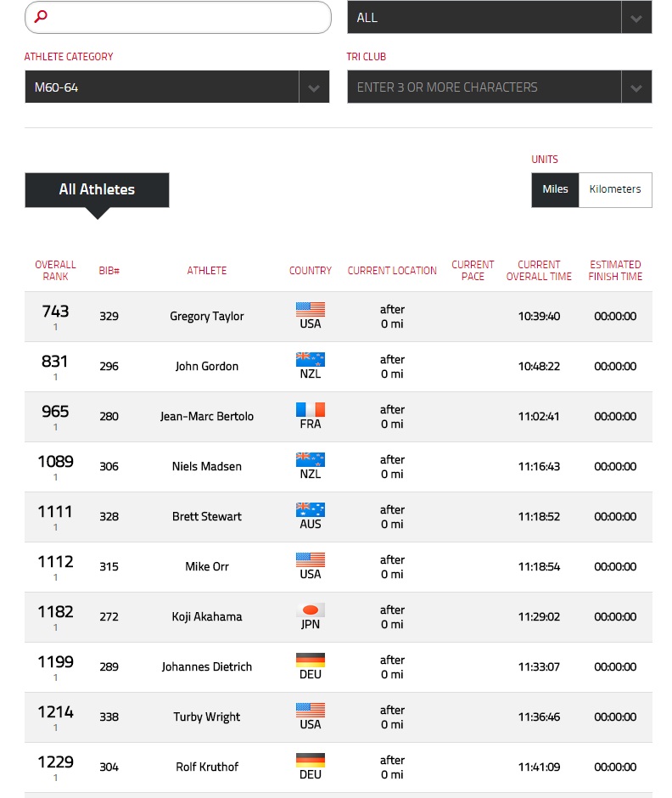Open the Athlete Category M60-64 dropdown
Image resolution: width=672 pixels, height=798 pixels.
tap(177, 87)
